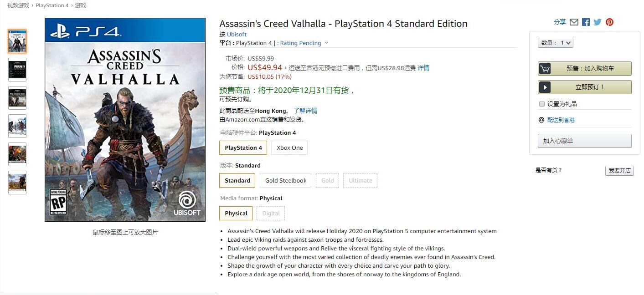Open the 数量 quantity dropdown
The image size is (644, 295).
click(x=556, y=43)
